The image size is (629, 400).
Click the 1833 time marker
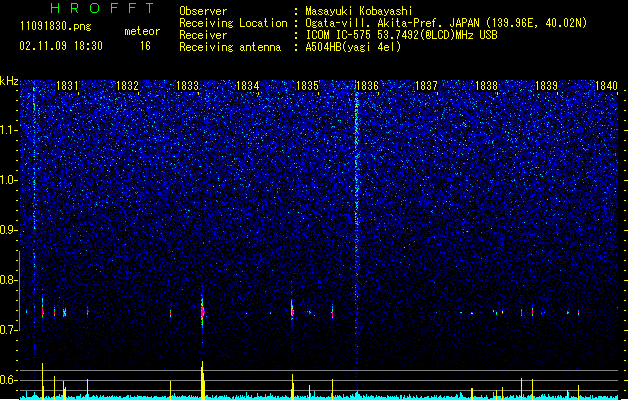click(x=187, y=86)
